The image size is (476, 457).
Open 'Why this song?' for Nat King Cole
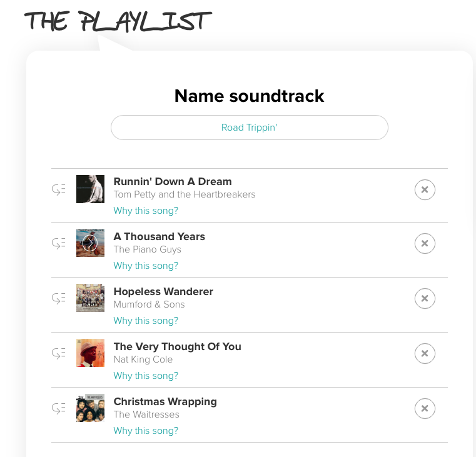(x=146, y=376)
